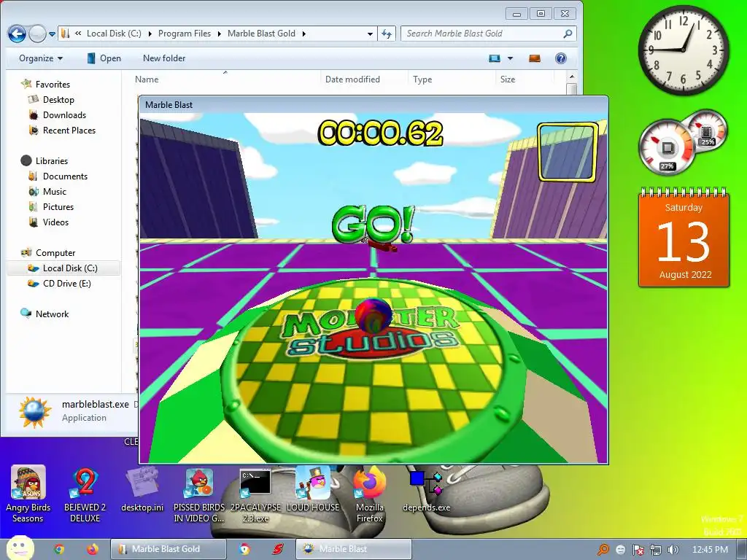
Task: Select Network in navigation pane
Action: point(44,314)
